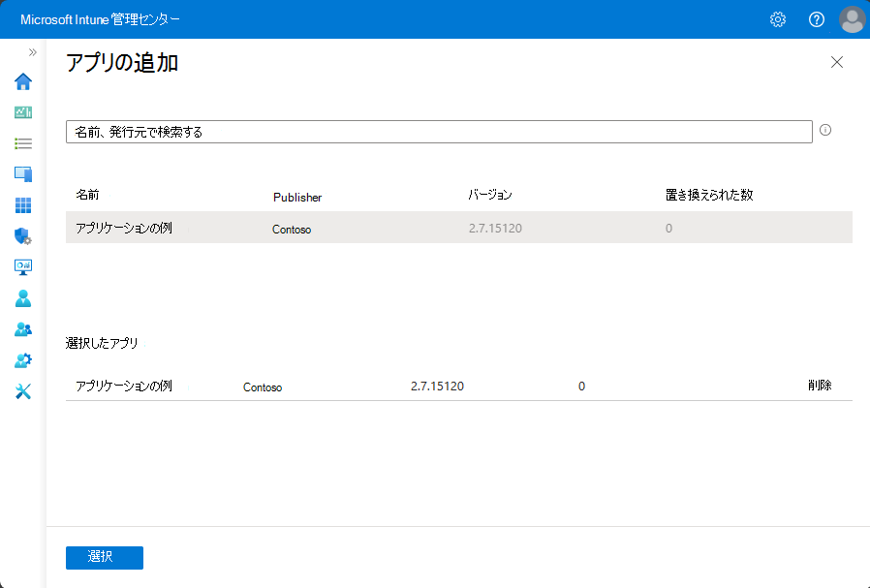Open the Dashboard chart icon

click(23, 112)
